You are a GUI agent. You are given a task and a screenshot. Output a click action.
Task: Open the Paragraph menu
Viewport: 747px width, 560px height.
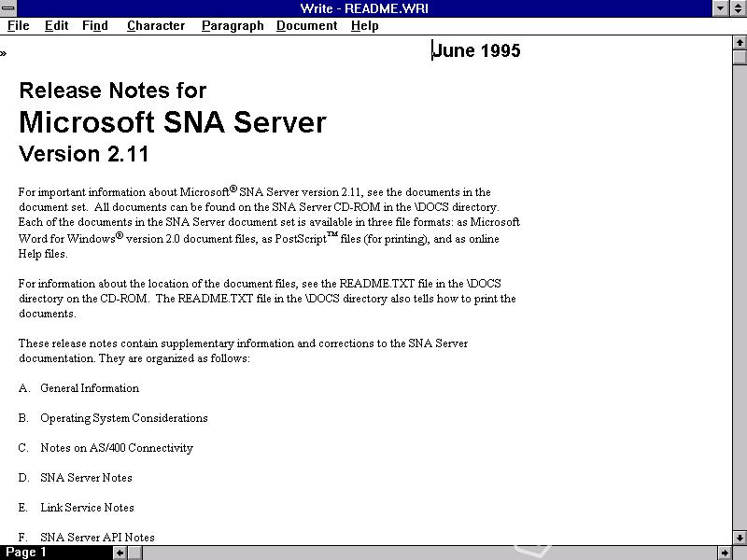click(x=233, y=26)
